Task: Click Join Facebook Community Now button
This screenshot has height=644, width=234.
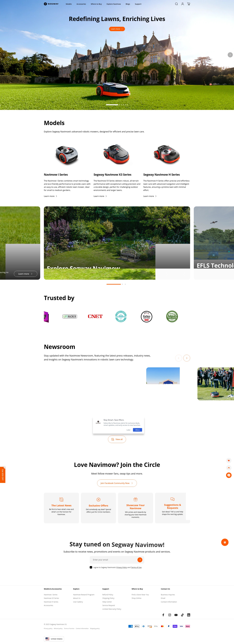Action: click(117, 483)
